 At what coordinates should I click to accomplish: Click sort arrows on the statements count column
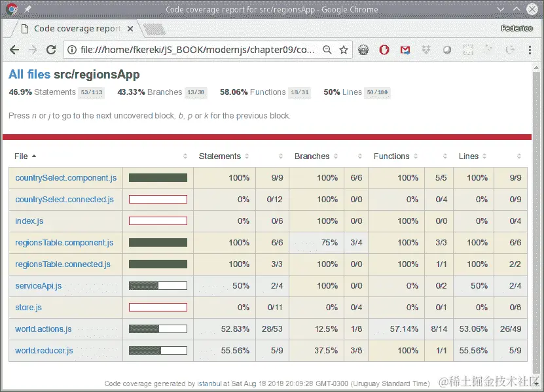coord(280,156)
